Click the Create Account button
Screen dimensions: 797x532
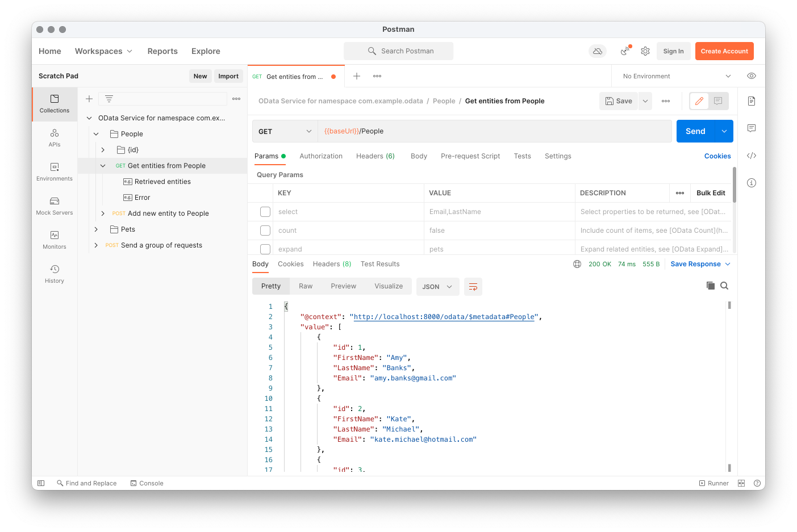[724, 51]
